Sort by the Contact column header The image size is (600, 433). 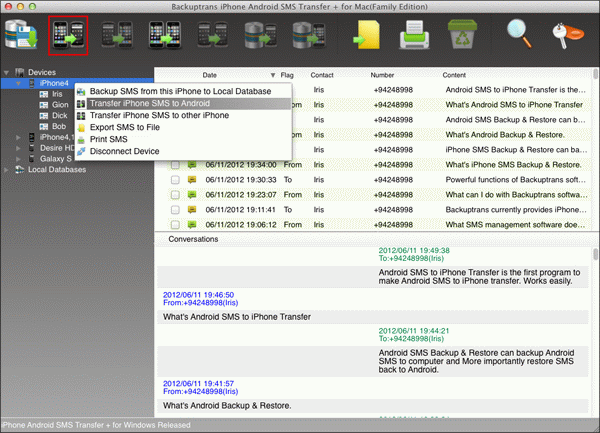coord(322,75)
